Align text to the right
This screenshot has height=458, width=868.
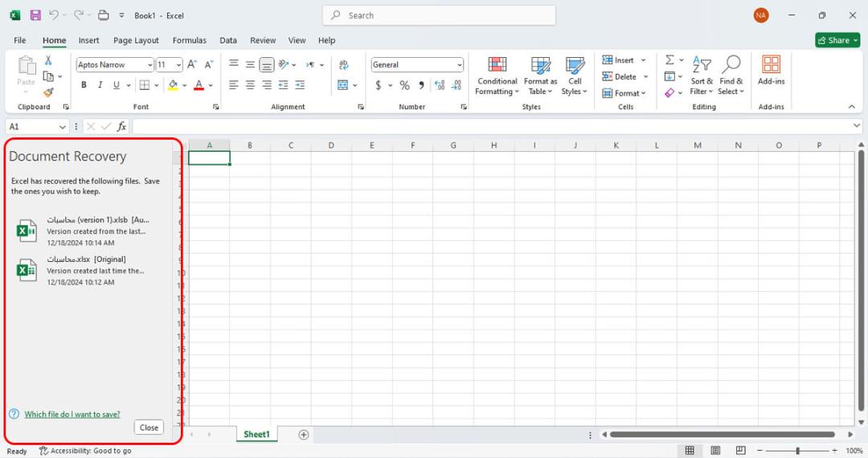267,84
